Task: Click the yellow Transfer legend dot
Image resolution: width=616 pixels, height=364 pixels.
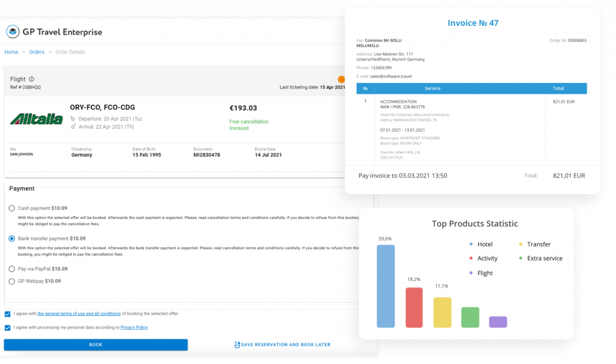Action: pos(521,244)
